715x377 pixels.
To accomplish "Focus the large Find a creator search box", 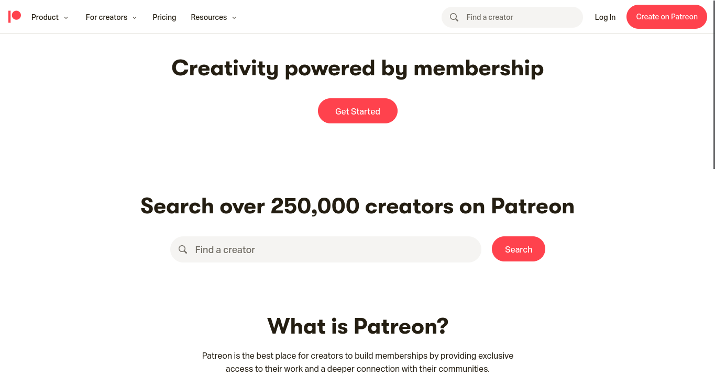I will coord(326,249).
